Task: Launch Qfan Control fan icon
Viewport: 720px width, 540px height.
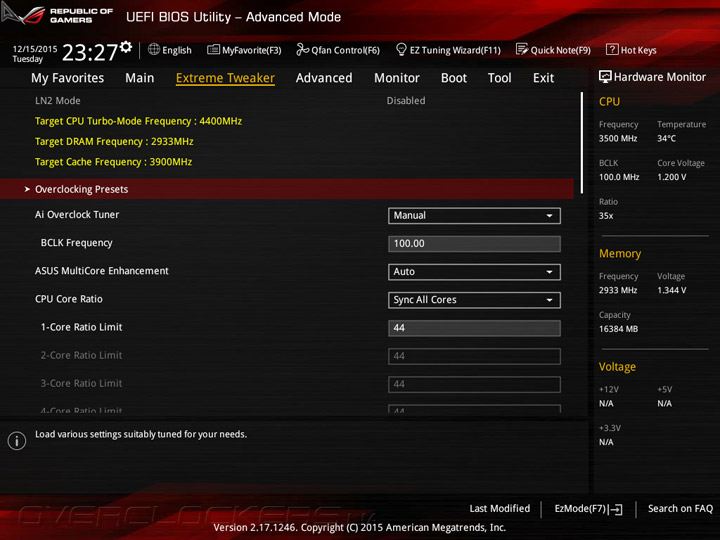Action: [x=302, y=49]
